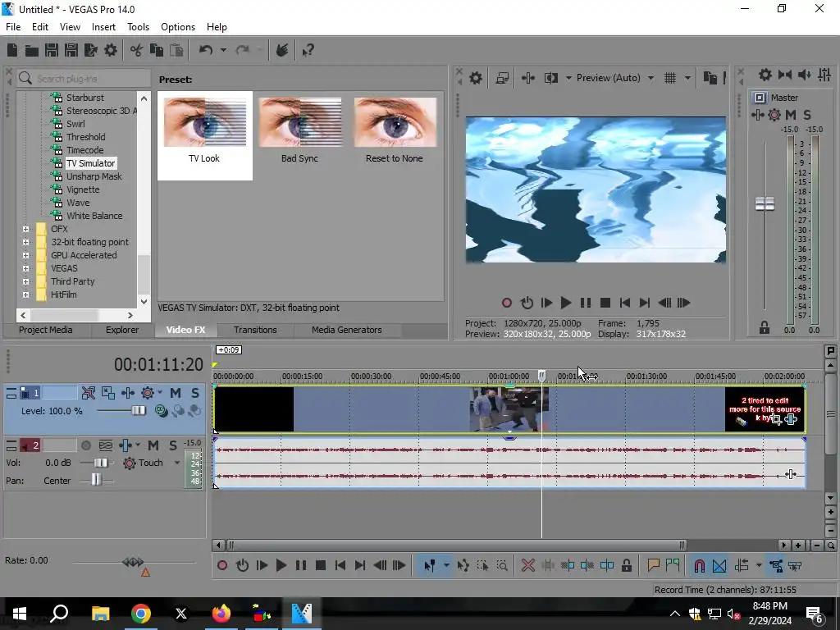The image size is (840, 630).
Task: Save project using the first Save icon
Action: coord(52,50)
